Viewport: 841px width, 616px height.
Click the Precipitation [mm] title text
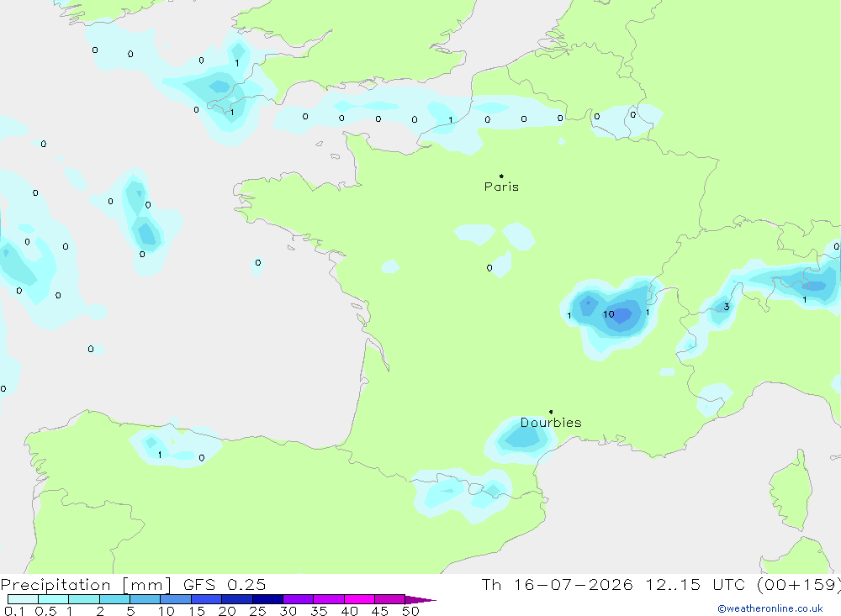click(x=86, y=584)
